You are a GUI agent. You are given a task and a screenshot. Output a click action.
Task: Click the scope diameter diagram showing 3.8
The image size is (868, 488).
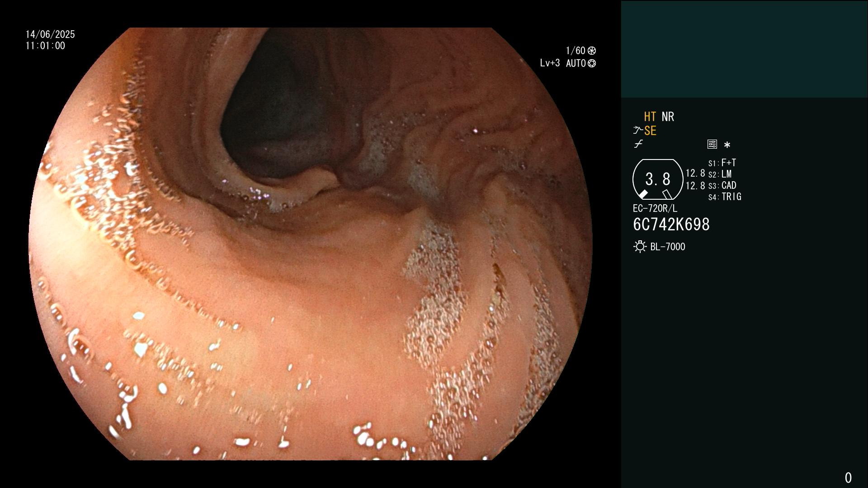pyautogui.click(x=658, y=179)
